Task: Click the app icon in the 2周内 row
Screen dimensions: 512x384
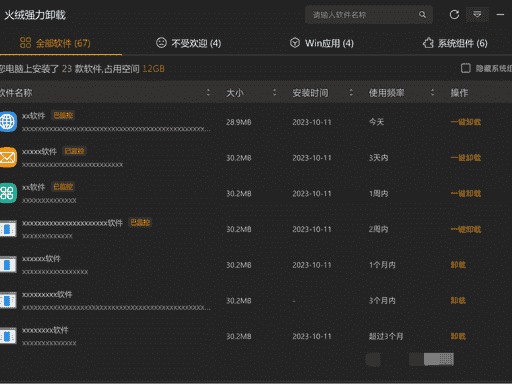Action: coord(8,229)
